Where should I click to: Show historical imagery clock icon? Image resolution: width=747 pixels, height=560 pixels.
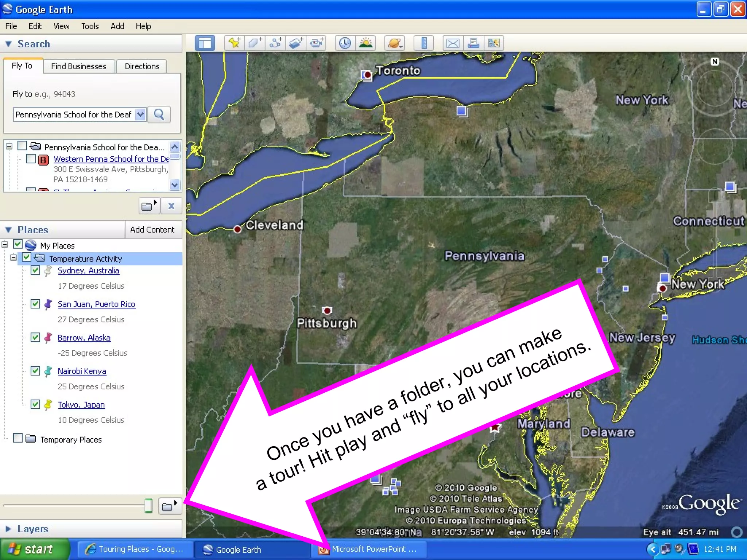pos(345,43)
